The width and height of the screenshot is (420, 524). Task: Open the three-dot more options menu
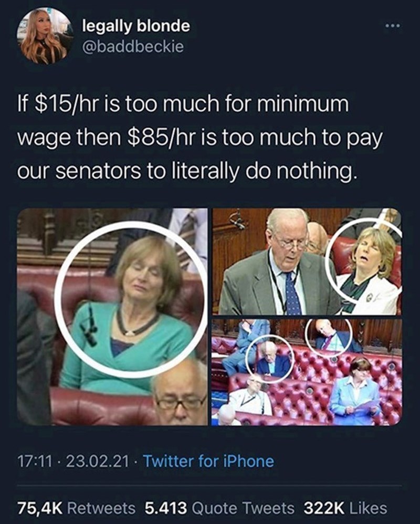click(x=392, y=26)
